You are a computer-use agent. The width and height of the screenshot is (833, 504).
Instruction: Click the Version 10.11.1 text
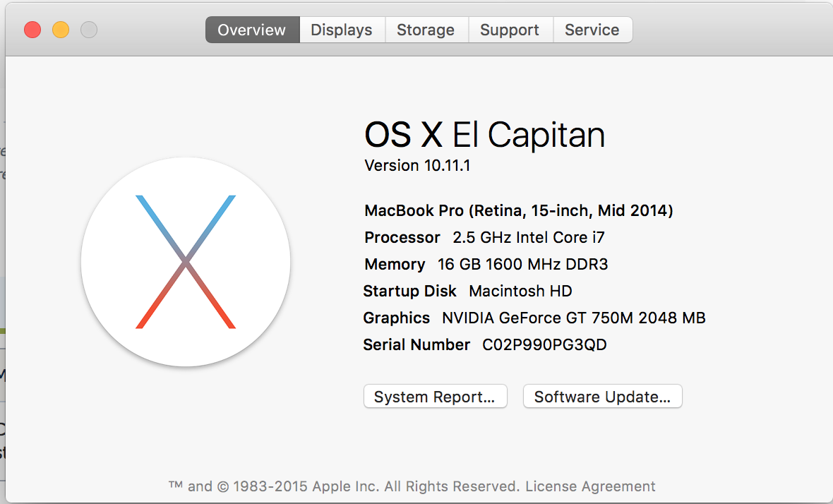coord(417,165)
